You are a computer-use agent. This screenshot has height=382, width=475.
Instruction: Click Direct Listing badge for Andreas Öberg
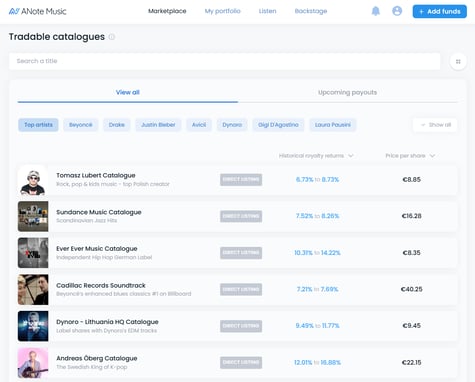[241, 363]
